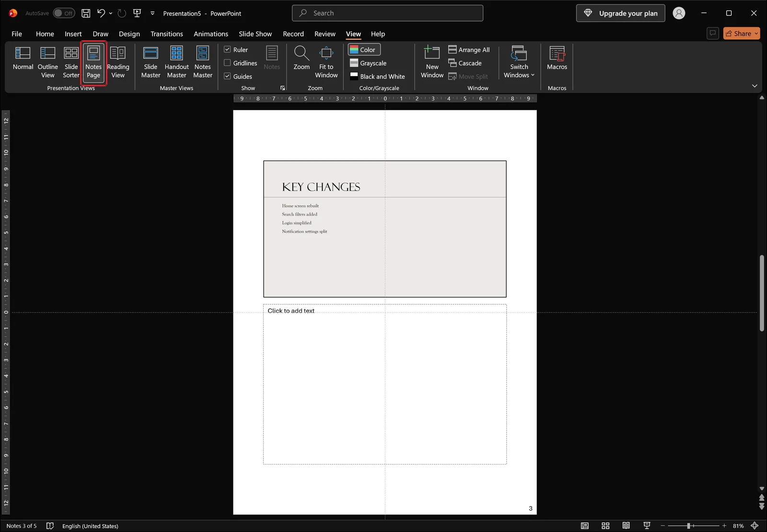Viewport: 767px width, 532px height.
Task: Click zoom percentage 81%
Action: point(738,526)
